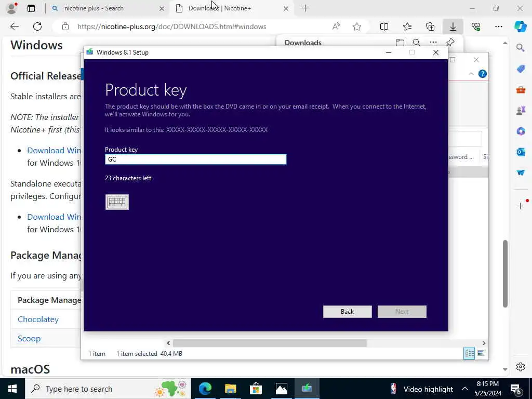
Task: Open the Windows Start menu
Action: point(12,389)
